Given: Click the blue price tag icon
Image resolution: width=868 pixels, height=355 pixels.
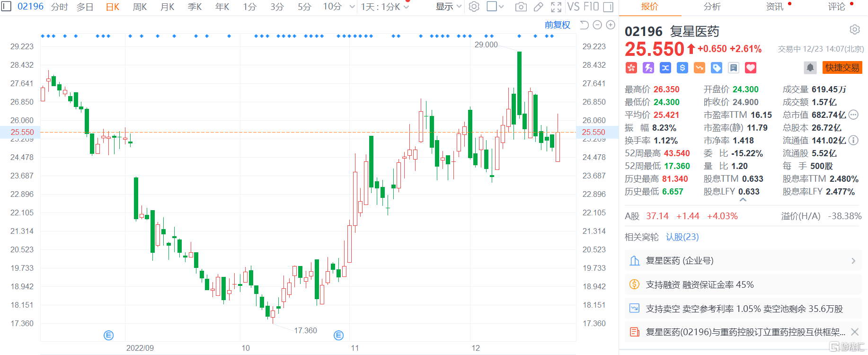Looking at the screenshot, I should pyautogui.click(x=717, y=68).
